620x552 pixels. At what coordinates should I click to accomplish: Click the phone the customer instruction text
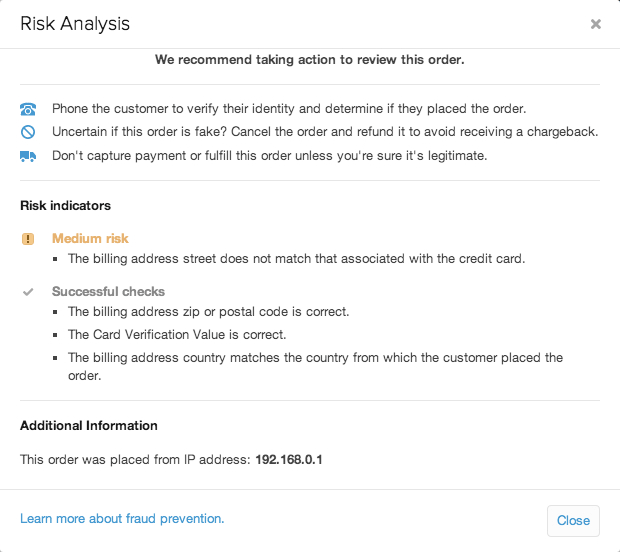coord(287,110)
